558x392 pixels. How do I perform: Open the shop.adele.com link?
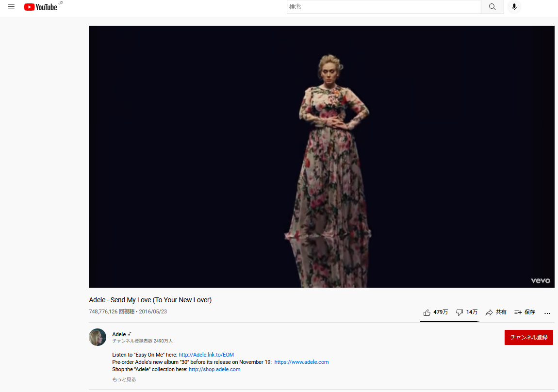(x=214, y=369)
